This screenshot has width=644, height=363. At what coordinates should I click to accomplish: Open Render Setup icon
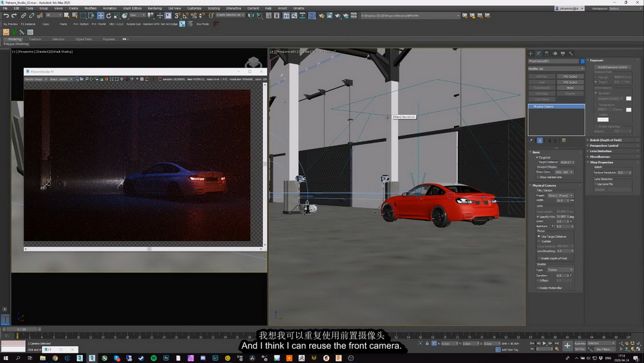pos(321,15)
